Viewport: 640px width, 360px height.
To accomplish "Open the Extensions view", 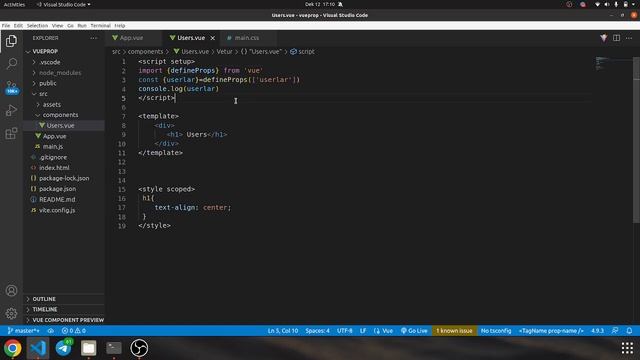I will click(11, 133).
